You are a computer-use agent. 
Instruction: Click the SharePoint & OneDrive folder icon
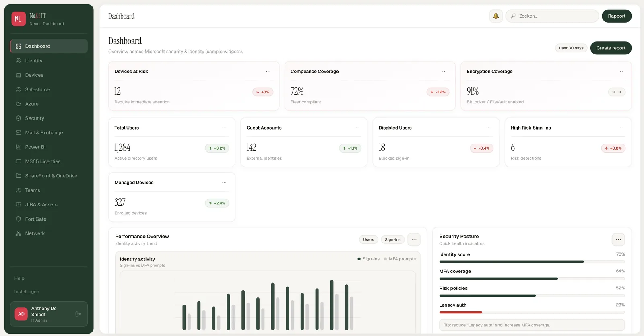[x=18, y=176]
